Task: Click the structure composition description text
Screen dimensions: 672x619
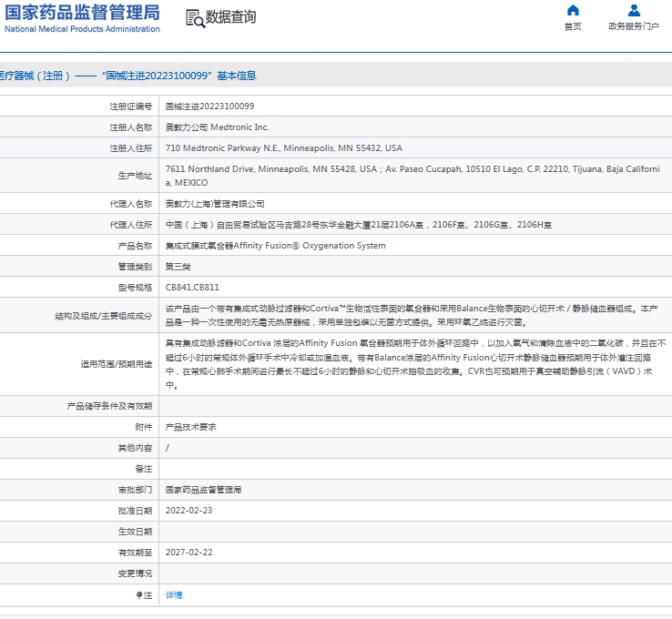Action: [x=412, y=315]
